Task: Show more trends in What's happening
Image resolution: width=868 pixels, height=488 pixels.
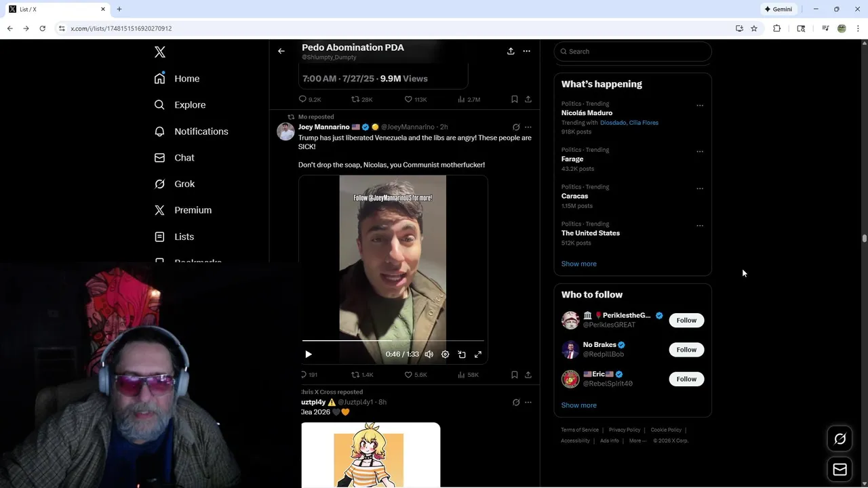Action: point(579,264)
